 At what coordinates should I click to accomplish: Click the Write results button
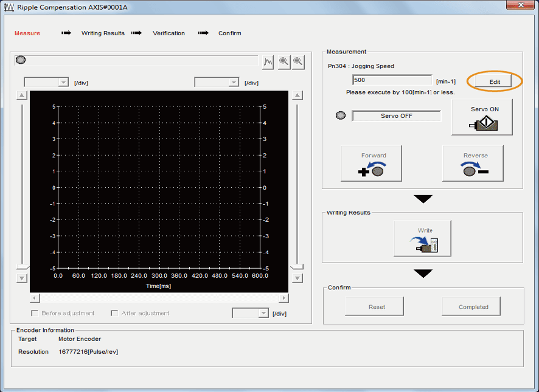(422, 238)
